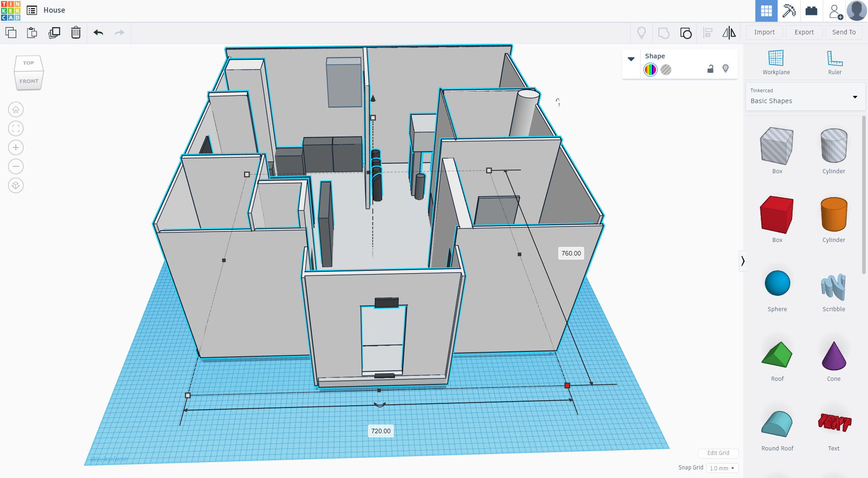Viewport: 868px width, 478px height.
Task: Select the Ruler tool
Action: tap(835, 62)
